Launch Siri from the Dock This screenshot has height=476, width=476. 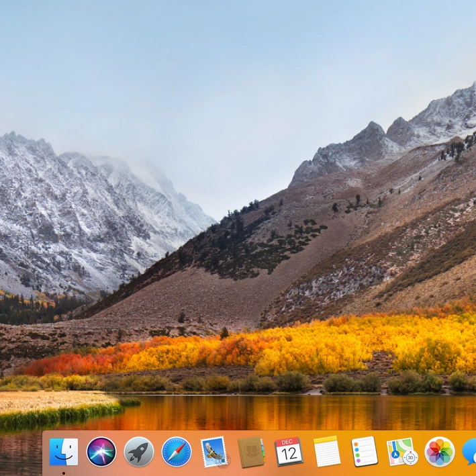click(101, 452)
